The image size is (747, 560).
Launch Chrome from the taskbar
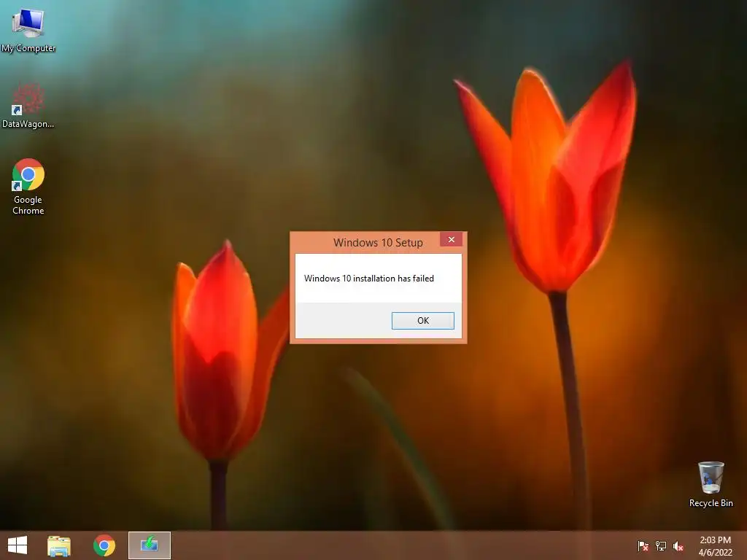pos(104,545)
